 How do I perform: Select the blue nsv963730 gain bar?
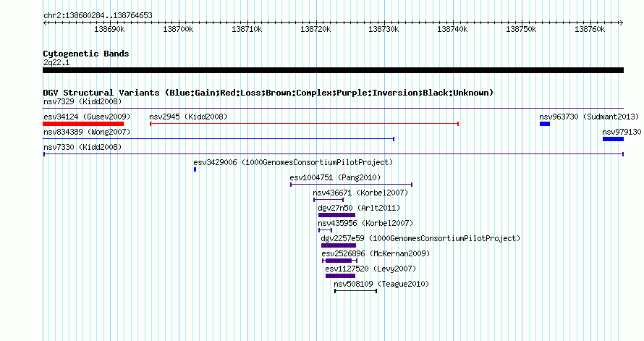[545, 124]
